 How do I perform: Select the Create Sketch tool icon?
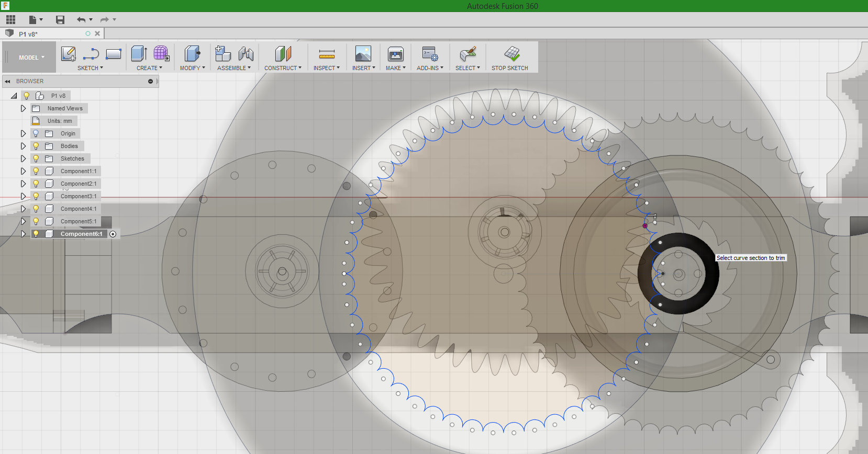tap(69, 53)
